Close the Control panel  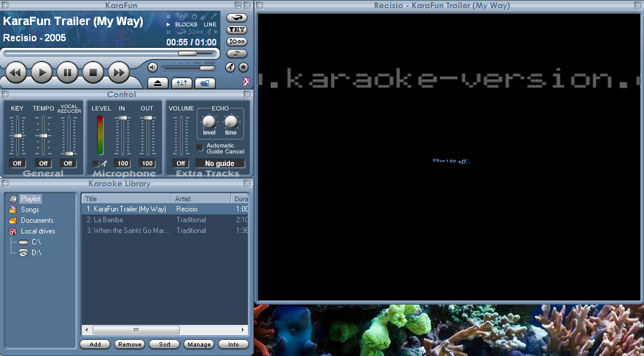[248, 95]
